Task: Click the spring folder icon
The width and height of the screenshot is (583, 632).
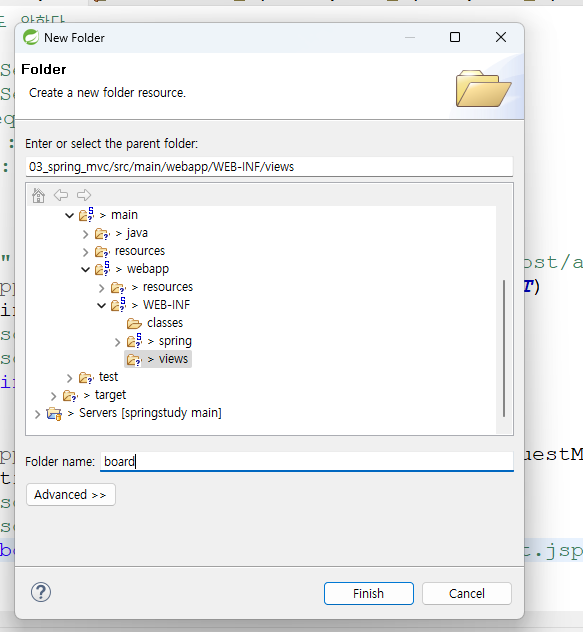Action: [x=134, y=341]
